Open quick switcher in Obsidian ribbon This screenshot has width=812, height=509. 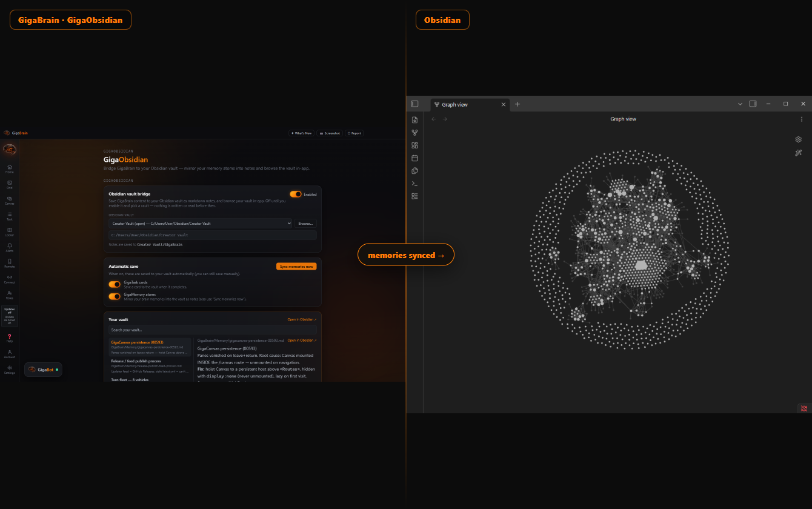pyautogui.click(x=414, y=120)
